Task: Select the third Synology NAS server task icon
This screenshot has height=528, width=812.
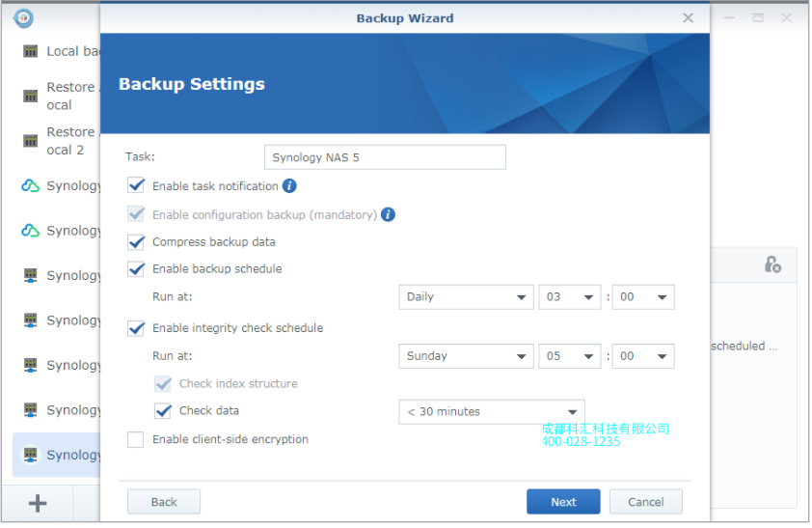Action: coord(31,365)
